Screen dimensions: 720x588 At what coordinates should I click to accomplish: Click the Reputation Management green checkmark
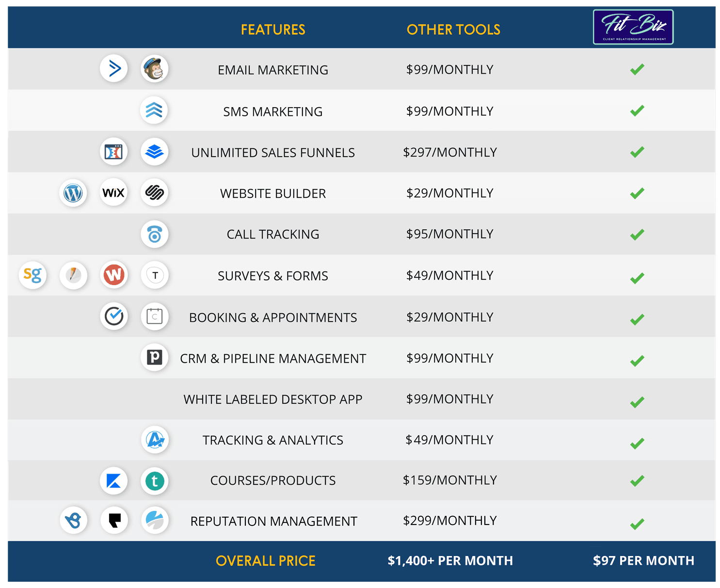[637, 524]
